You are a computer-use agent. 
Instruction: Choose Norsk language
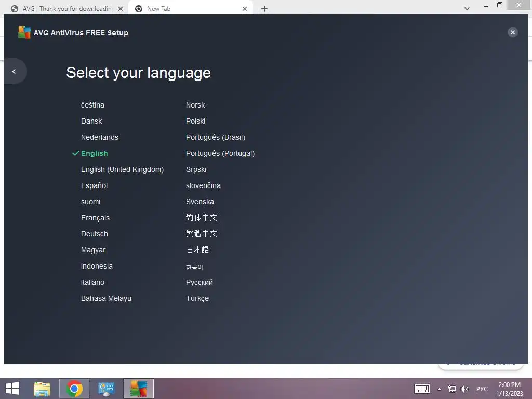point(195,105)
